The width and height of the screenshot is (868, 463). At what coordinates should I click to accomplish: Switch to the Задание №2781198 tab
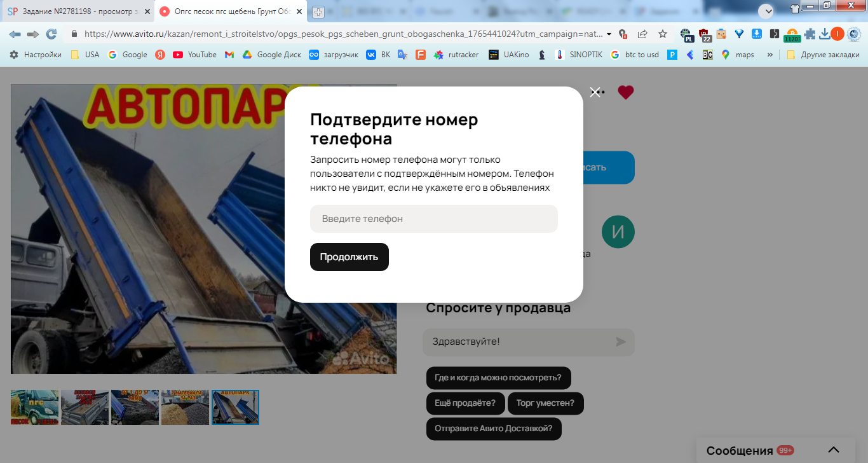tap(78, 11)
